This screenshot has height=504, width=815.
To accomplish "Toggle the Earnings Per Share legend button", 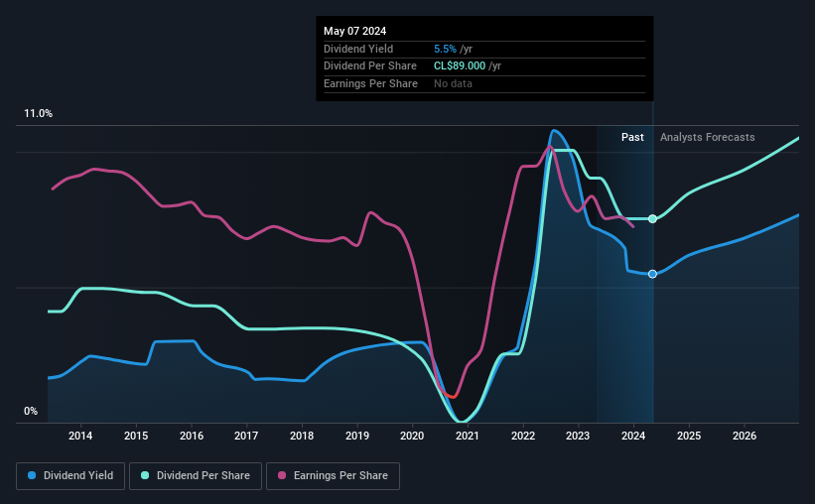I will pyautogui.click(x=333, y=476).
